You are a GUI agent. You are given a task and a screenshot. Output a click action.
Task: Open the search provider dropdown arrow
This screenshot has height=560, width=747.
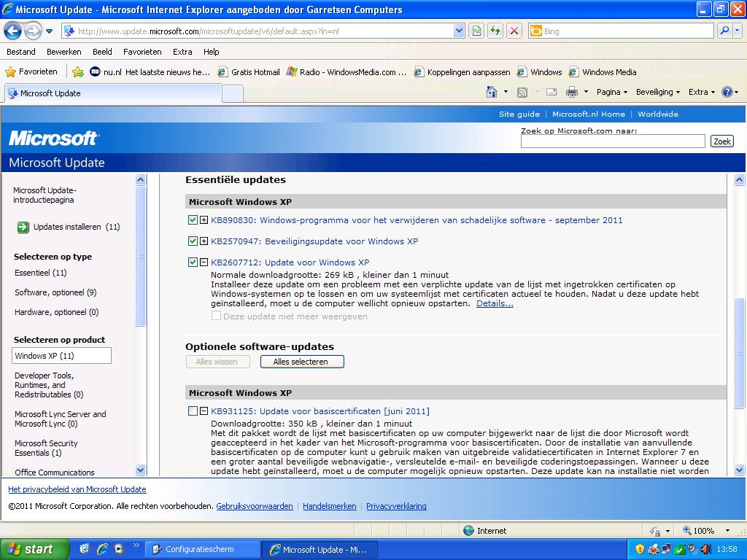pos(738,31)
